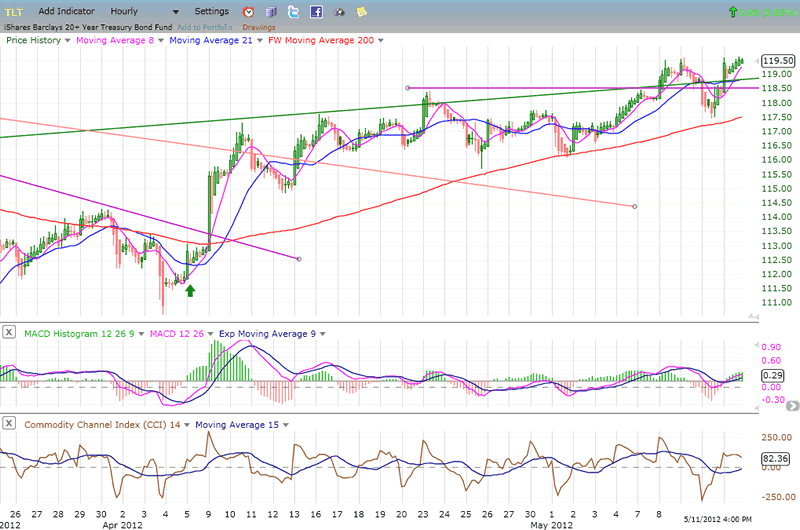800x530 pixels.
Task: Click the Drawings link
Action: (259, 26)
